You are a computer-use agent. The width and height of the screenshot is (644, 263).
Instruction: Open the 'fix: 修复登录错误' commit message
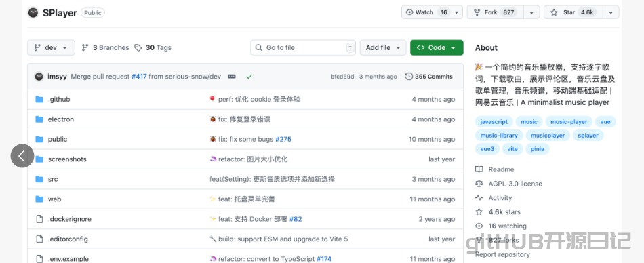point(244,119)
